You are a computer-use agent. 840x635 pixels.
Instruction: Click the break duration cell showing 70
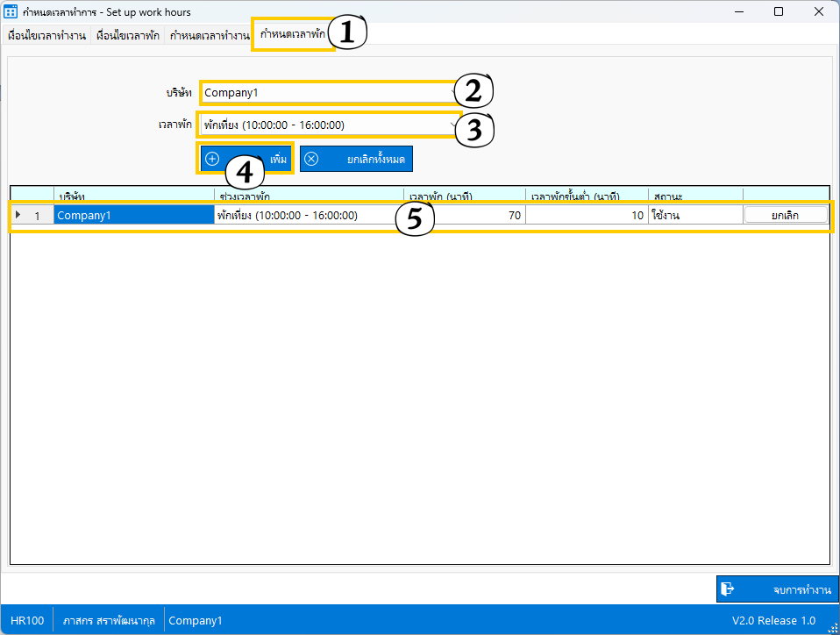click(465, 215)
